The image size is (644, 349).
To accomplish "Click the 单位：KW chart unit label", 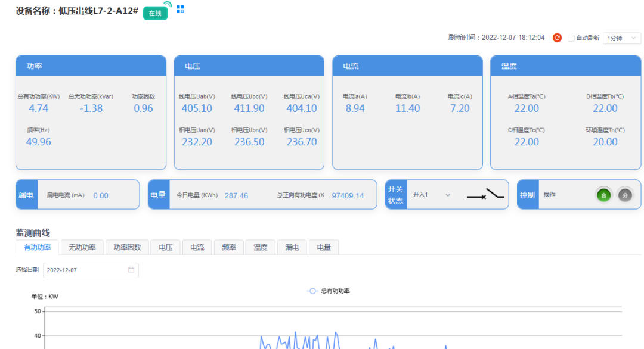I will (x=45, y=297).
